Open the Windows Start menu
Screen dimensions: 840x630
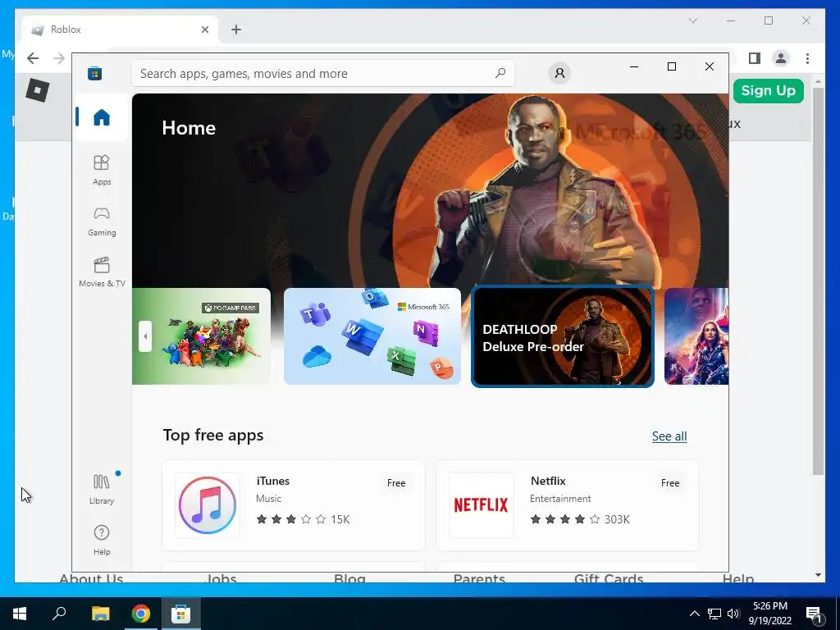click(x=20, y=614)
